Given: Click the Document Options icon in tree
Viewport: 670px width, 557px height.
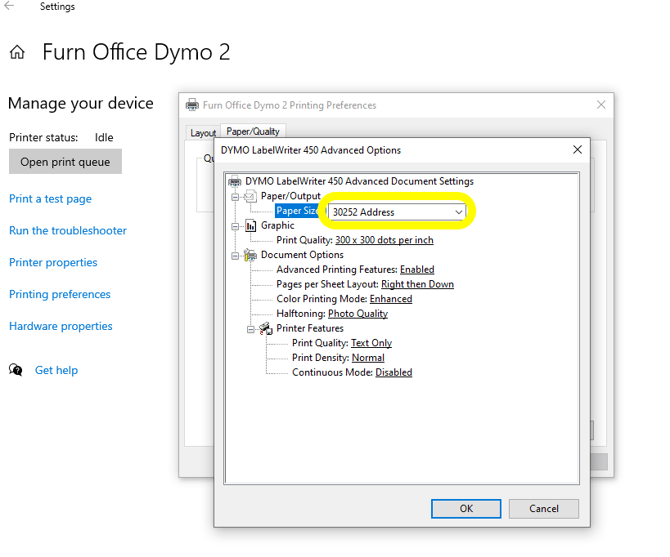Looking at the screenshot, I should (x=250, y=255).
